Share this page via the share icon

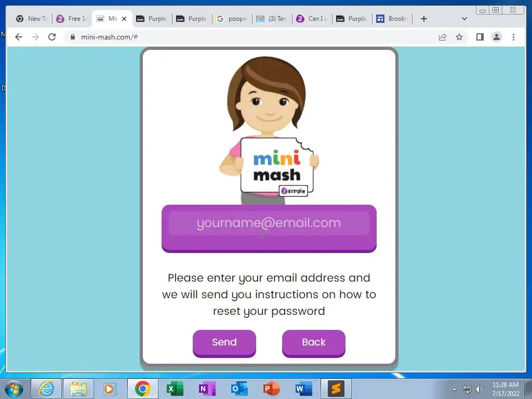pos(443,37)
